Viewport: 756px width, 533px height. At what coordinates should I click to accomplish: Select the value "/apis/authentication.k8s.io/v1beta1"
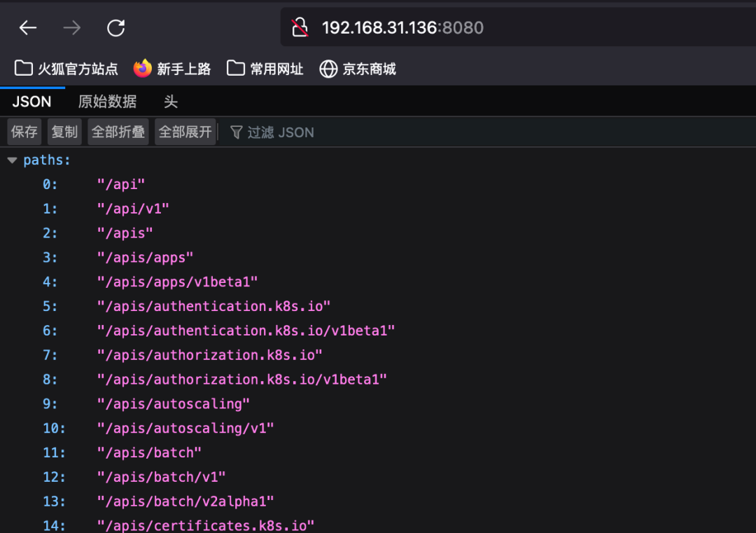246,331
